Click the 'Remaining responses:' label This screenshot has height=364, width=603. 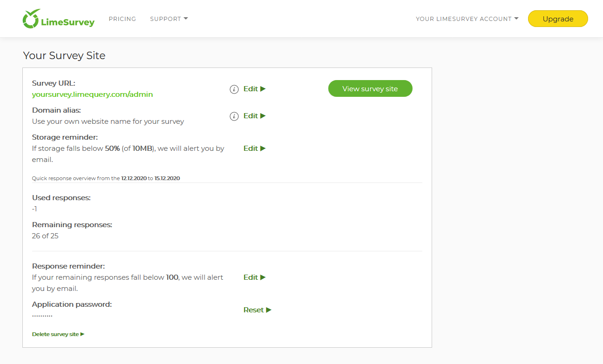click(x=72, y=225)
